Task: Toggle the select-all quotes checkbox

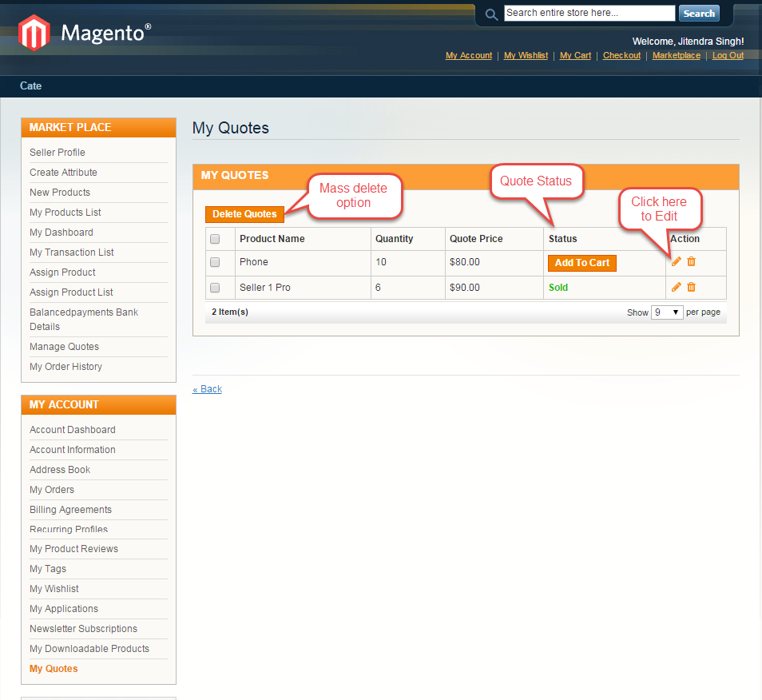Action: tap(215, 239)
